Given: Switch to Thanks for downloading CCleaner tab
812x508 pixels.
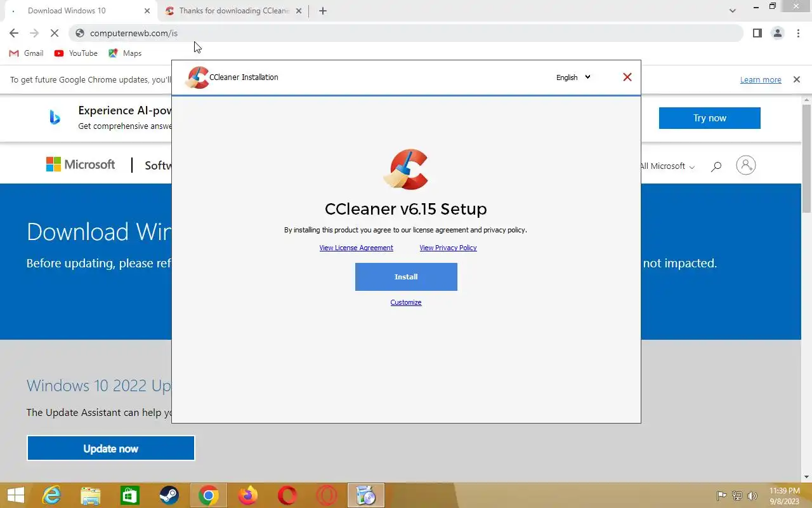Looking at the screenshot, I should (233, 11).
